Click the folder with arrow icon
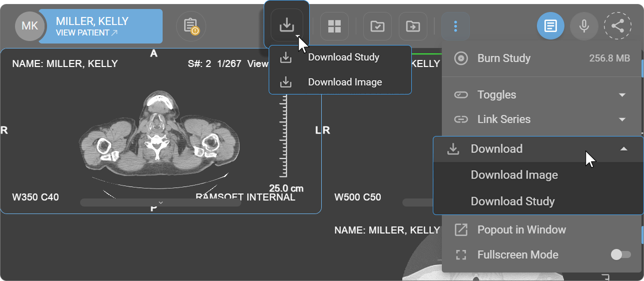 (x=413, y=26)
